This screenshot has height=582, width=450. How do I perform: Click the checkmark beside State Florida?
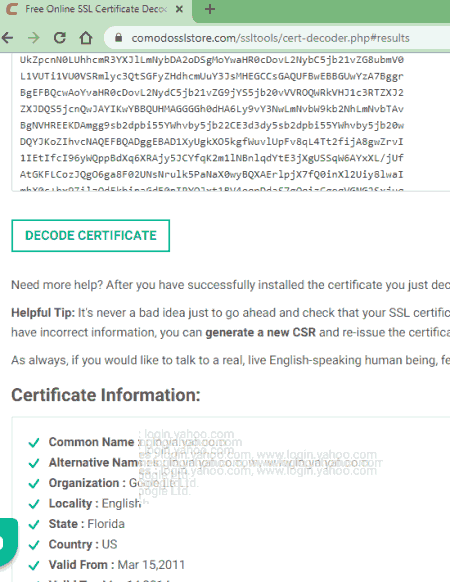point(34,524)
